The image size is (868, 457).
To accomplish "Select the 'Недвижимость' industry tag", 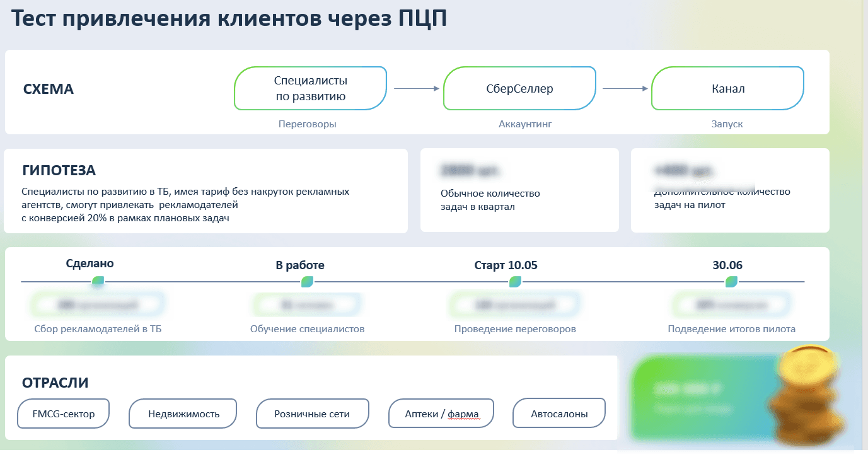I will (x=183, y=414).
